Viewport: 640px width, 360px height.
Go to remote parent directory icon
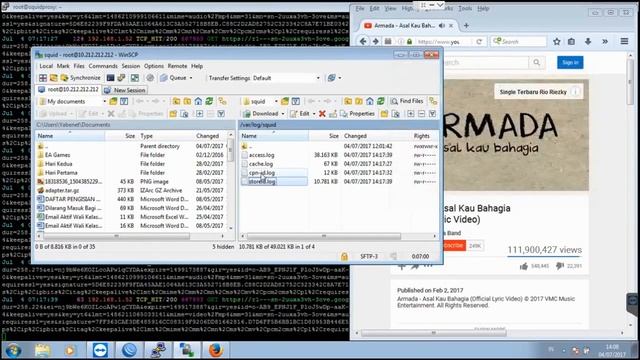[x=348, y=101]
